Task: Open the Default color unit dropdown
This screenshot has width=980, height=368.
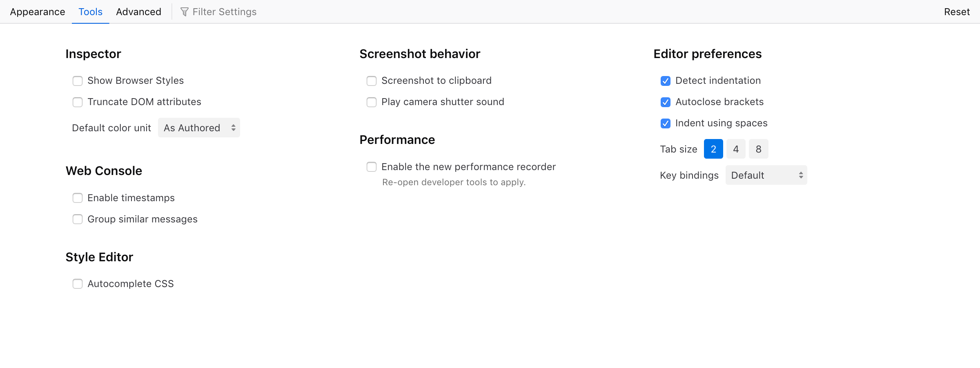Action: pyautogui.click(x=199, y=128)
